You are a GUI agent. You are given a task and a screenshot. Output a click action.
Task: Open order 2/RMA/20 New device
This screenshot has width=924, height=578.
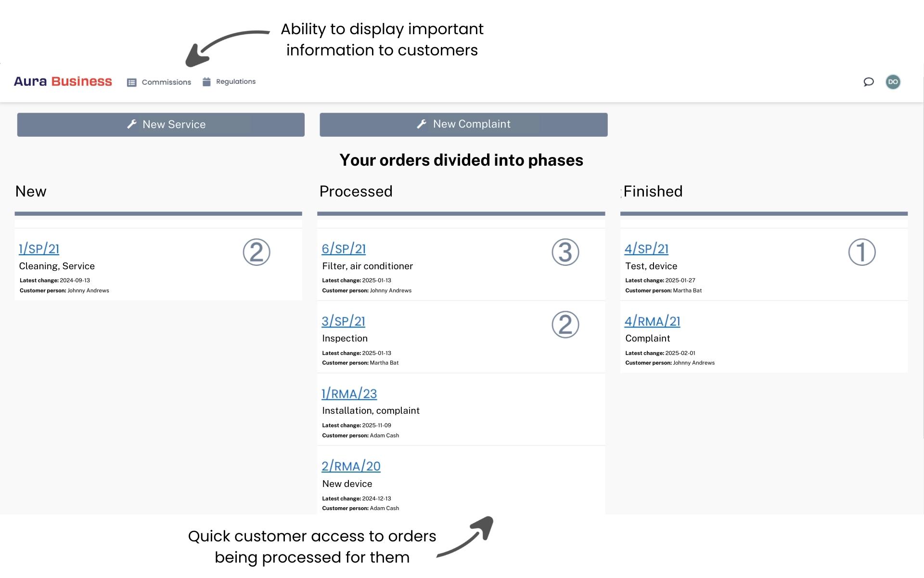click(x=351, y=466)
